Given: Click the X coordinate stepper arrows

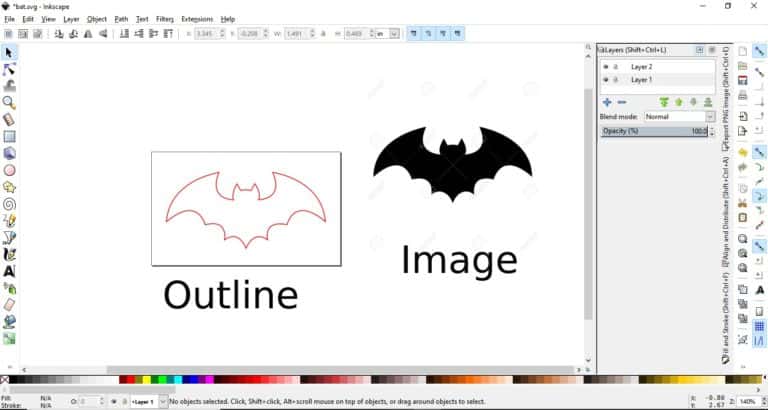Looking at the screenshot, I should [222, 34].
